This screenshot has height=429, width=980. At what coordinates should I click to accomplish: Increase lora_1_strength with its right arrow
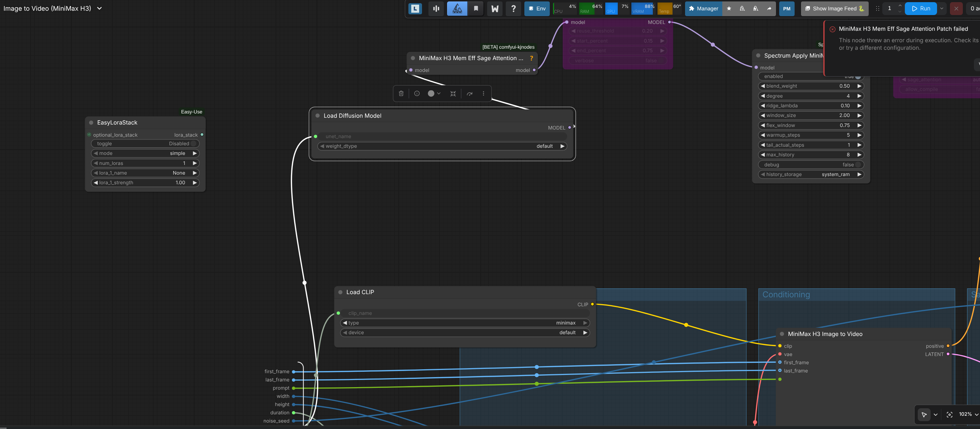[195, 183]
